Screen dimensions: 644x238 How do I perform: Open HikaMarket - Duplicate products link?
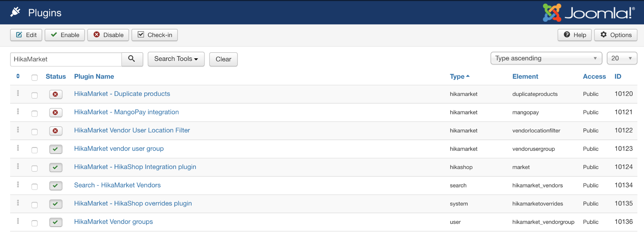coord(122,94)
